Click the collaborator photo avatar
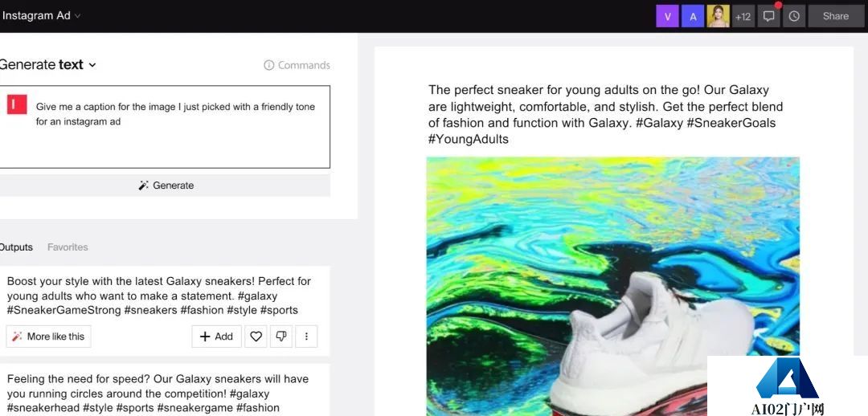868x416 pixels. pyautogui.click(x=718, y=16)
